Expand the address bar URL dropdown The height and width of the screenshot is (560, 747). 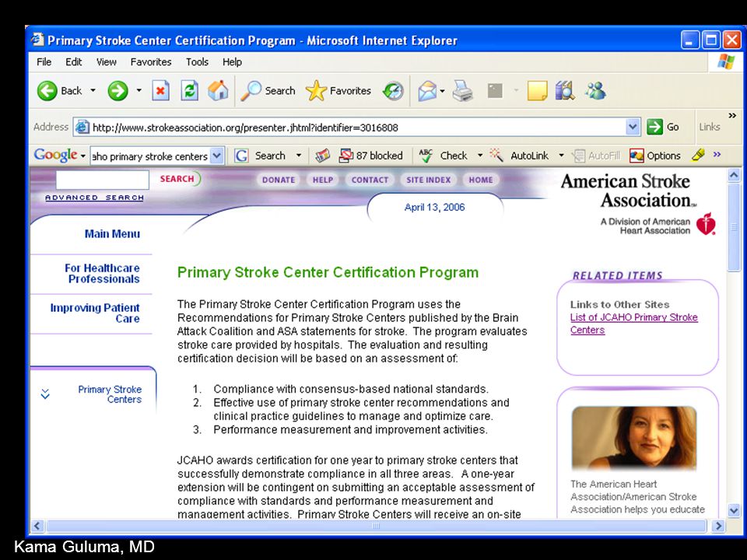pyautogui.click(x=632, y=127)
